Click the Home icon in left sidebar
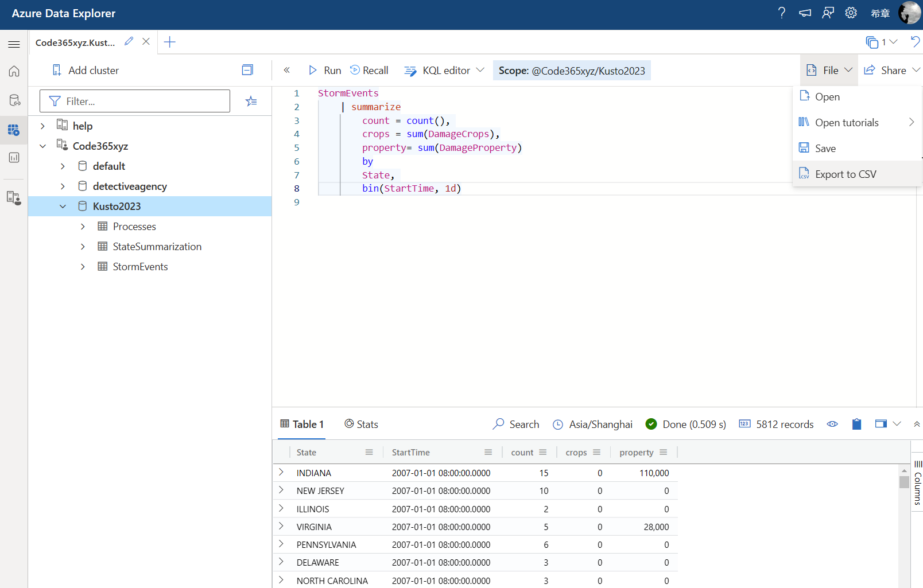The width and height of the screenshot is (923, 588). click(x=14, y=71)
